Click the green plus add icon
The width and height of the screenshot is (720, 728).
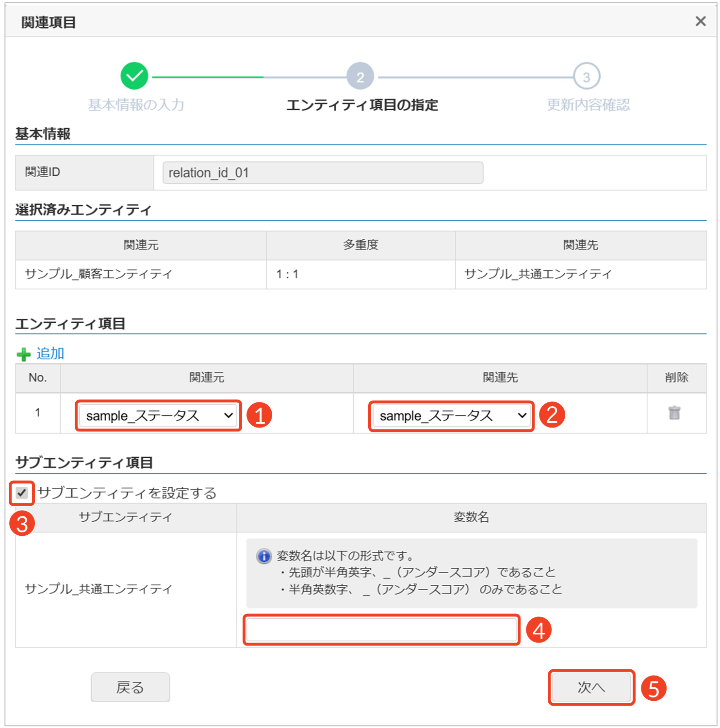tap(23, 354)
